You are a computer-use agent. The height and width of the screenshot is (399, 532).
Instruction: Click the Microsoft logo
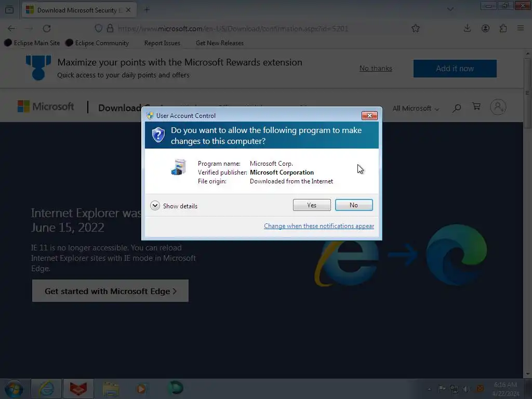pyautogui.click(x=46, y=107)
